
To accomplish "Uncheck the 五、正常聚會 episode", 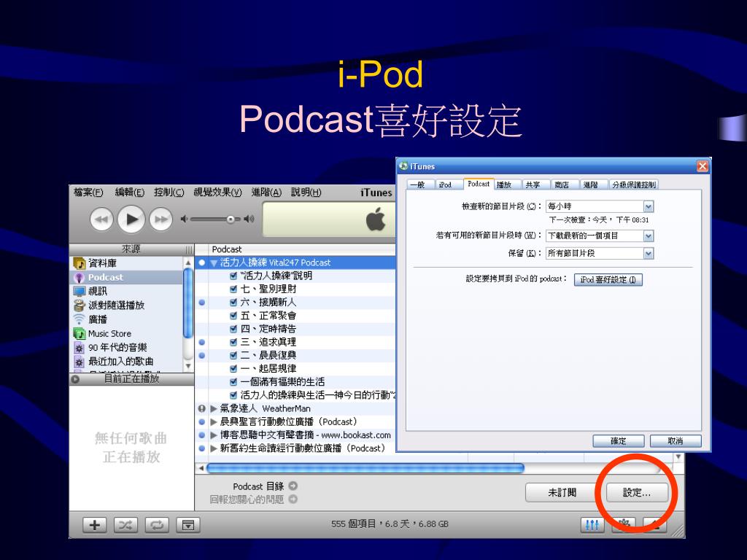I will coord(233,316).
